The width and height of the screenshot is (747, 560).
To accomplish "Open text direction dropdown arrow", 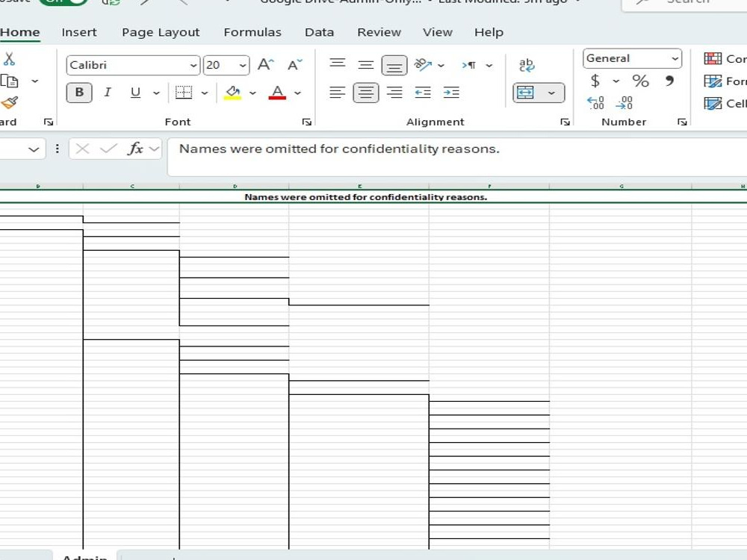I will tap(489, 65).
